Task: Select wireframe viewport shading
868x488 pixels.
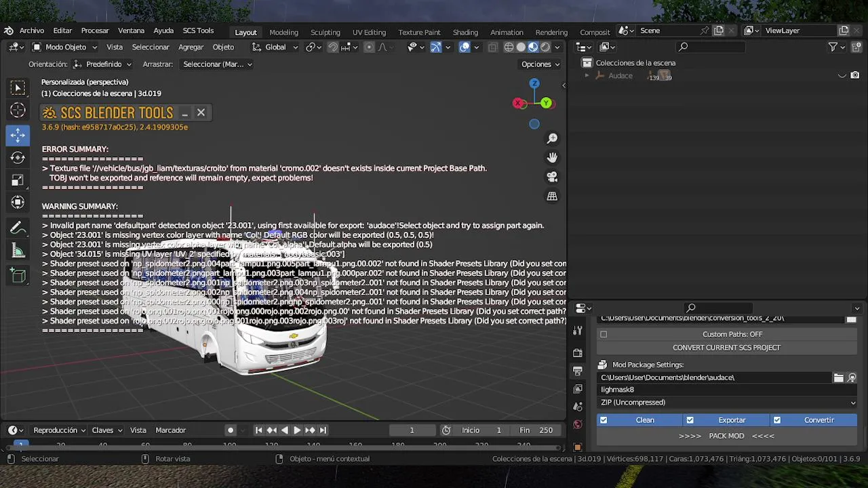Action: [509, 47]
